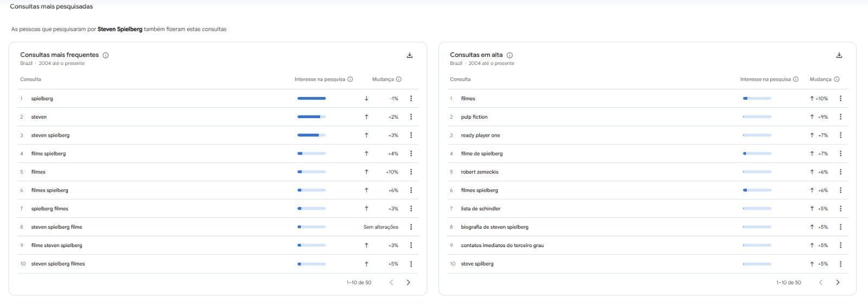The width and height of the screenshot is (868, 304).
Task: Open info icon beside Consultas em alta
Action: pyautogui.click(x=509, y=55)
